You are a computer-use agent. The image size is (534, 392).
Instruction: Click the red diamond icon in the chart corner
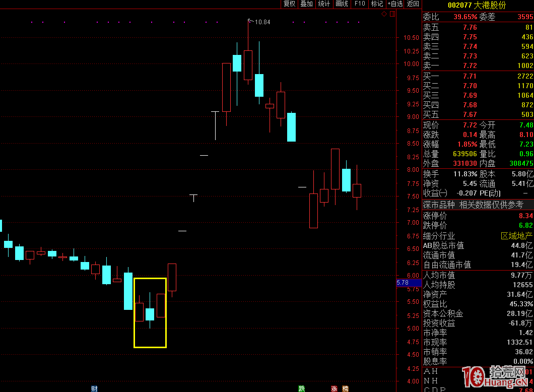384,14
